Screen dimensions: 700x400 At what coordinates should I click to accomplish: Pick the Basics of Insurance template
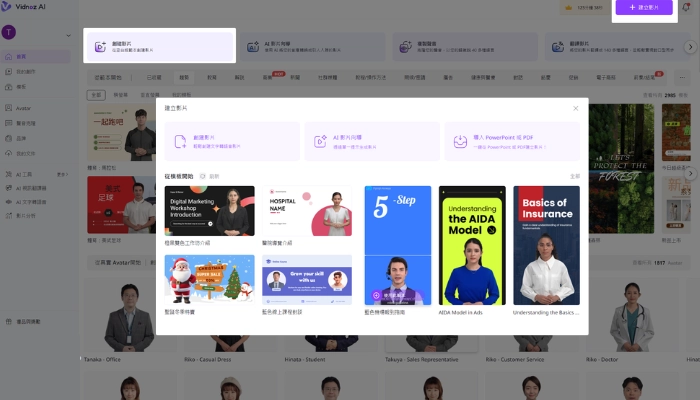click(x=546, y=246)
